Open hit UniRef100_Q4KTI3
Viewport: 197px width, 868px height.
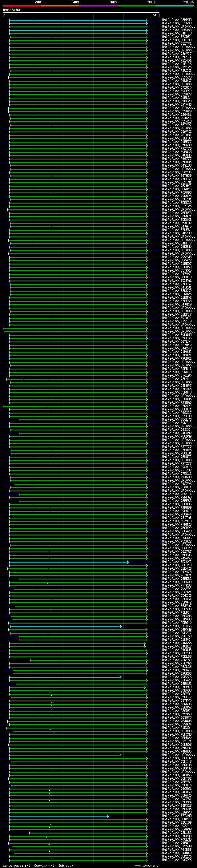tap(177, 33)
